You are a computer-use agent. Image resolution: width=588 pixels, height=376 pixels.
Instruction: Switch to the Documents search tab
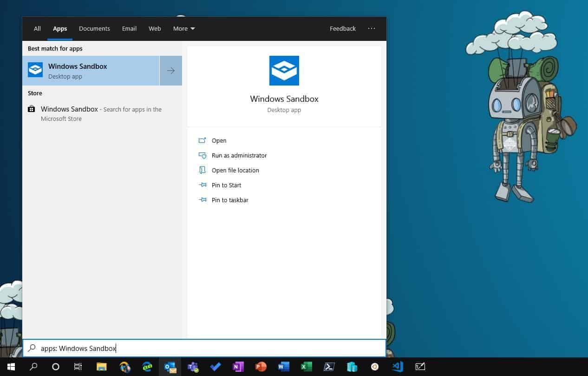(x=94, y=29)
